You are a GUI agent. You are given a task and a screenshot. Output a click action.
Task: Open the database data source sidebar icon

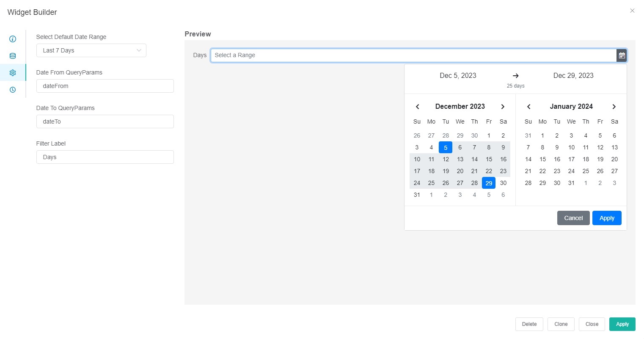13,56
